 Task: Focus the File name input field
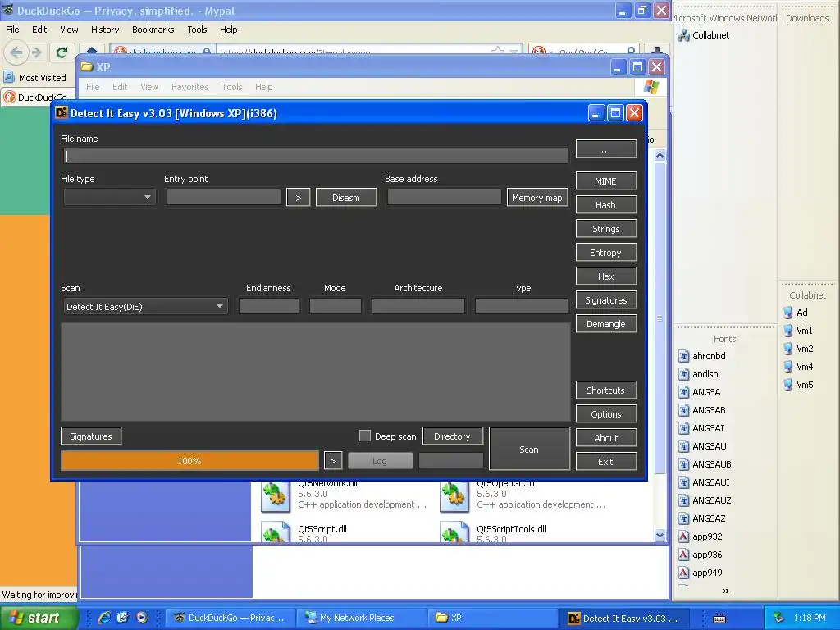tap(315, 156)
